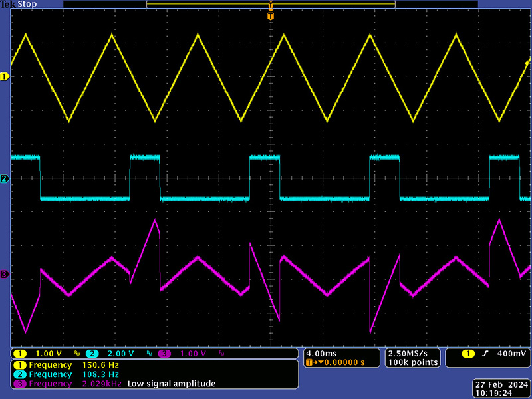Select the channel 3 badge showing 1.00 V

tap(186, 354)
